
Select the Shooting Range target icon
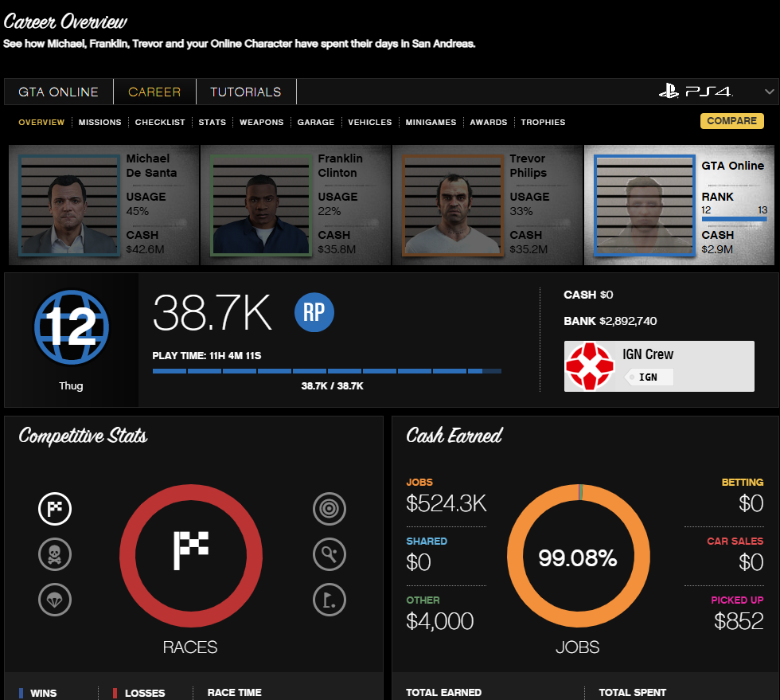click(330, 509)
